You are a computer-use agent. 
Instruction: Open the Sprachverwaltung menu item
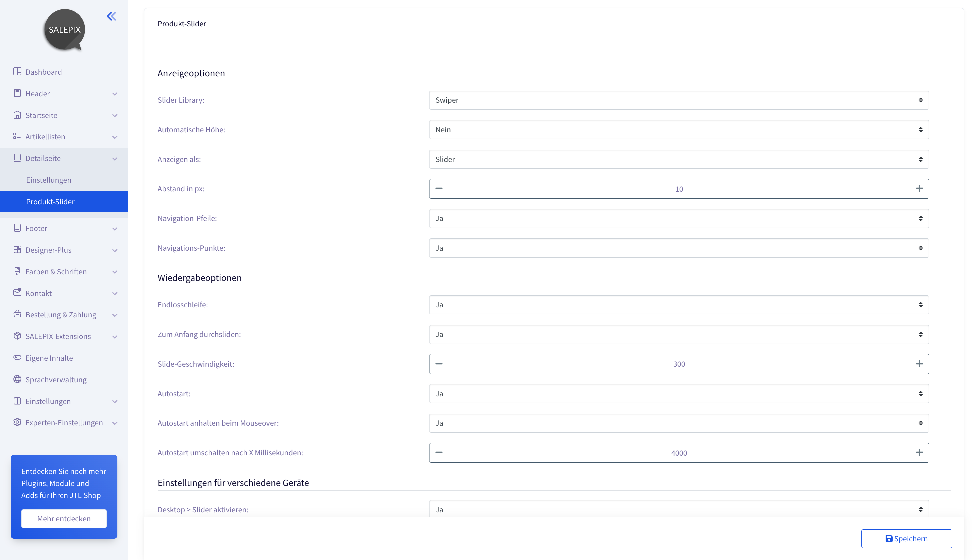(64, 380)
